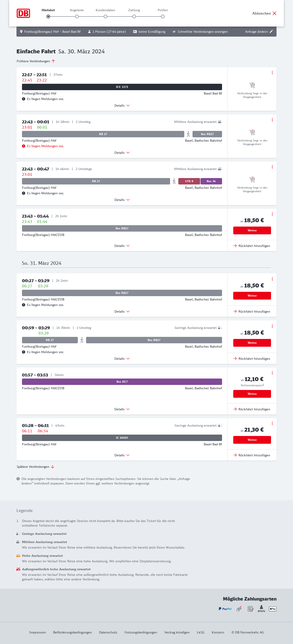The width and height of the screenshot is (293, 644).
Task: Click the red warning icon on 22:43–00:01 connection
Action: click(x=24, y=146)
